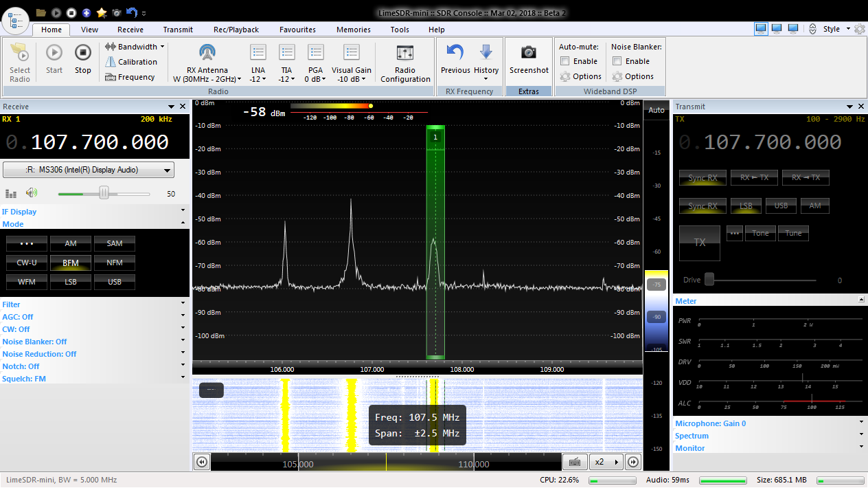
Task: Go to Previous RX frequency
Action: coord(455,53)
